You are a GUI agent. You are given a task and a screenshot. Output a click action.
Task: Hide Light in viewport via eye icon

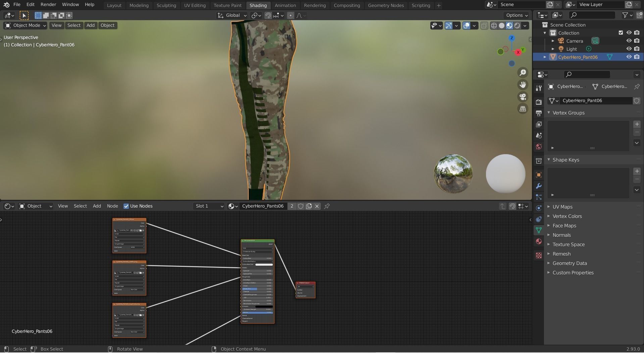[x=629, y=49]
